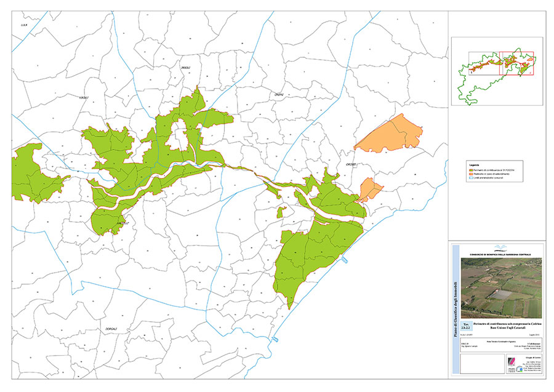Click the round blue-green logo
The width and height of the screenshot is (554, 392).
520,369
